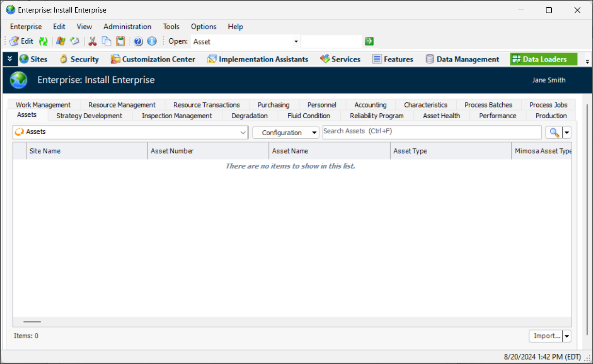Open the Administration menu
The height and width of the screenshot is (364, 593).
[127, 27]
